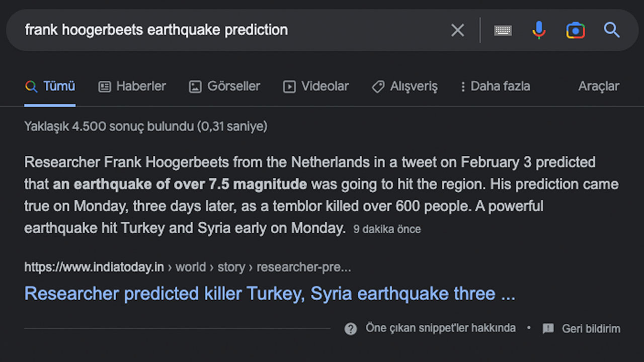Click the Görseller picture icon
The height and width of the screenshot is (362, 644).
tap(195, 86)
